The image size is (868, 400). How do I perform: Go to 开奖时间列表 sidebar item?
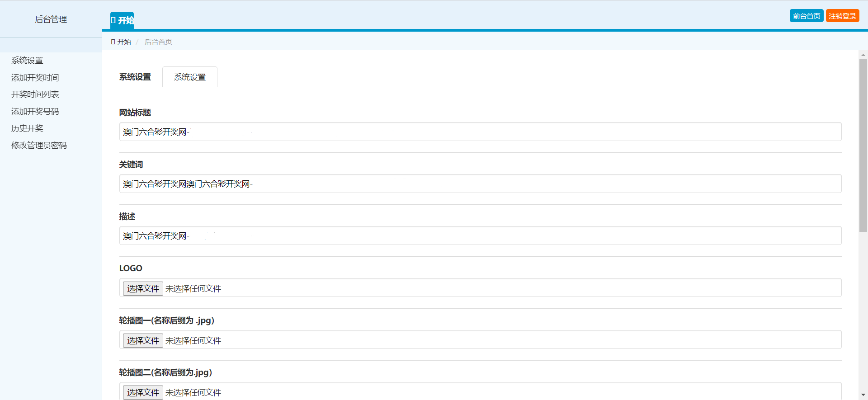click(x=35, y=94)
